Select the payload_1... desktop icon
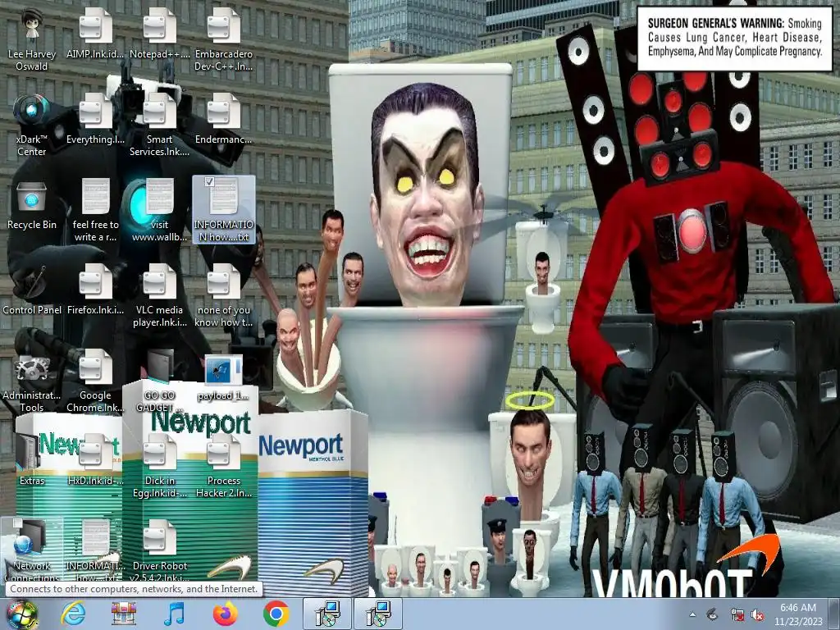 coord(223,377)
